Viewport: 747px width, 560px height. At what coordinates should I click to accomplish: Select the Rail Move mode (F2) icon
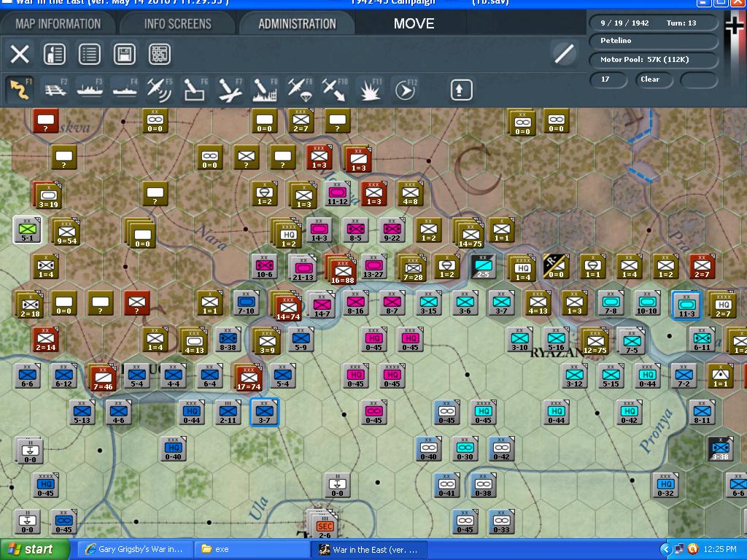55,89
